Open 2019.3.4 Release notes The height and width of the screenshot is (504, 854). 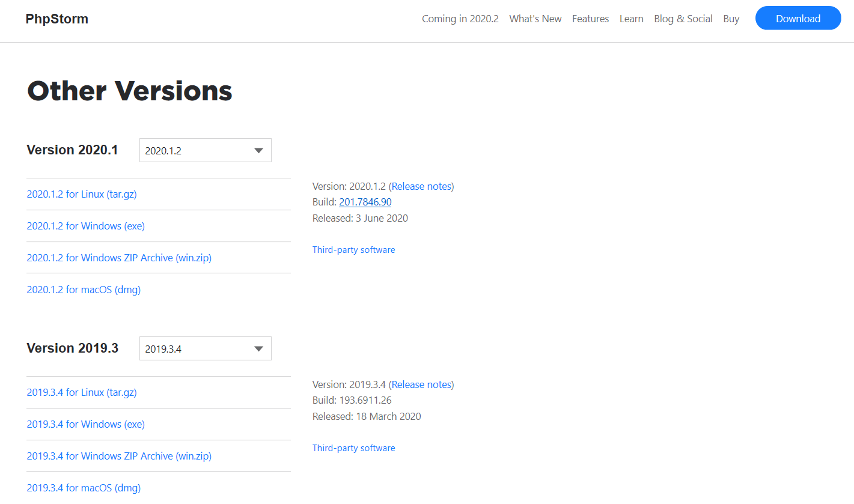click(x=421, y=384)
